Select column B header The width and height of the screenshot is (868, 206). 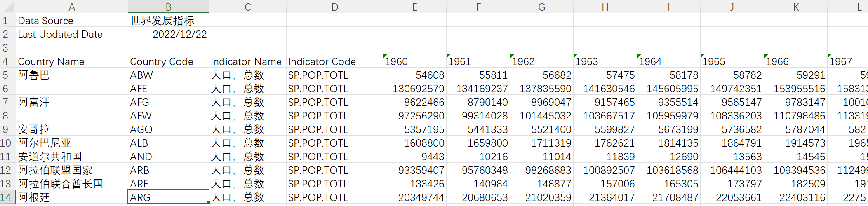(x=168, y=7)
